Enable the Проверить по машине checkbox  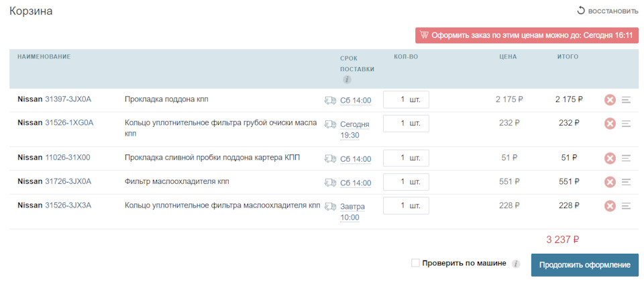(x=416, y=263)
